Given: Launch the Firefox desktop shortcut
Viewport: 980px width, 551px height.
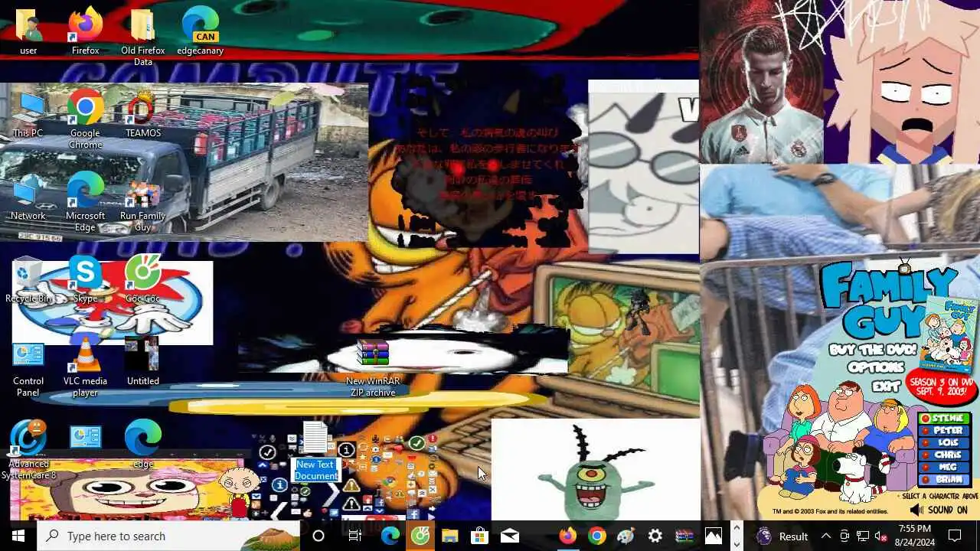Looking at the screenshot, I should [x=85, y=32].
